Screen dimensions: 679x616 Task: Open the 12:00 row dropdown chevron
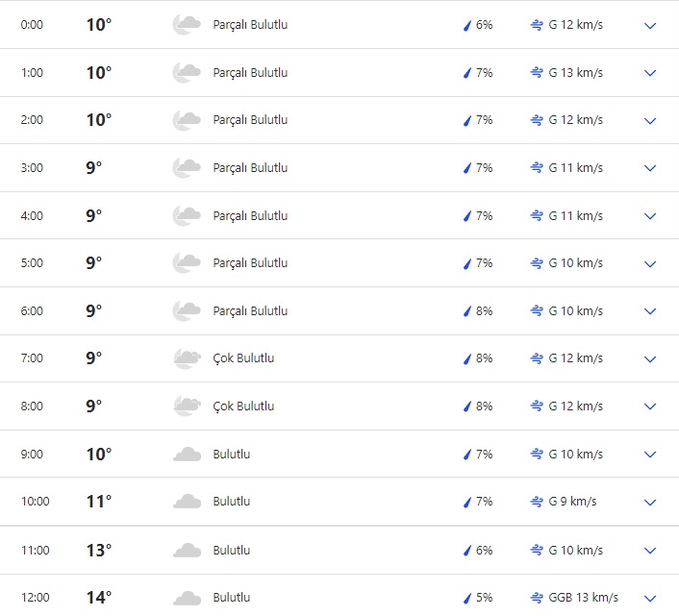(650, 599)
